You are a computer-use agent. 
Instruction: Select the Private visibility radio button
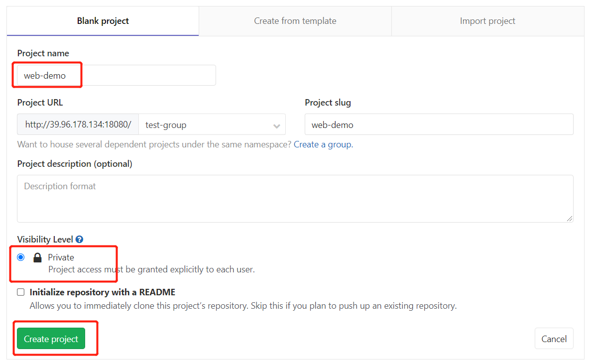click(x=21, y=257)
